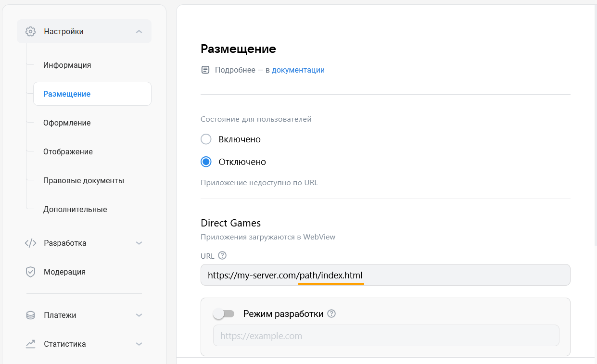The image size is (597, 364).
Task: Select the Отключено radio button
Action: (x=205, y=162)
